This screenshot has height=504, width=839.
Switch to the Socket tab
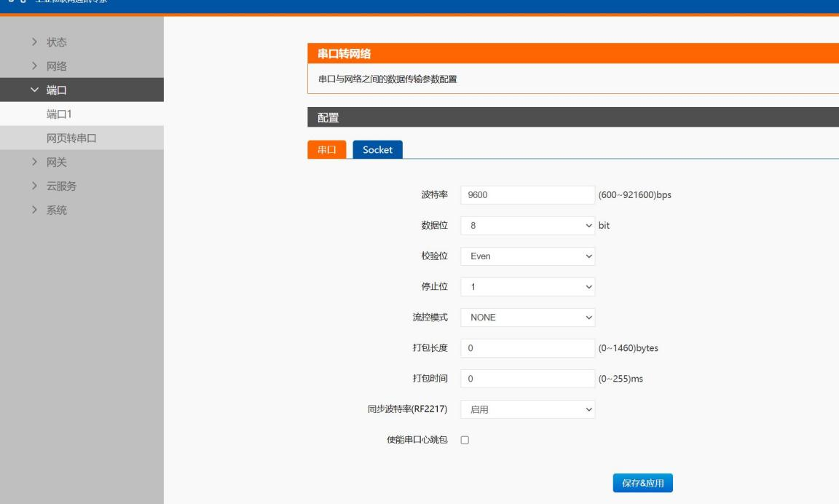tap(377, 149)
